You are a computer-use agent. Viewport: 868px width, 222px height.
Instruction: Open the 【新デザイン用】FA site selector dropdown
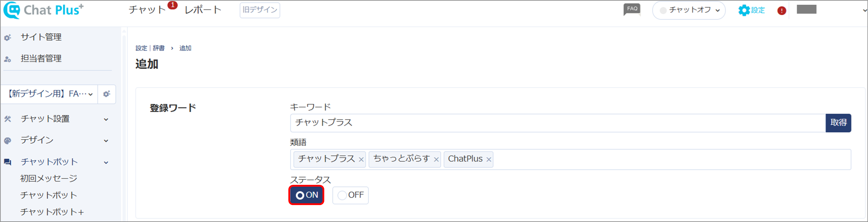click(50, 94)
